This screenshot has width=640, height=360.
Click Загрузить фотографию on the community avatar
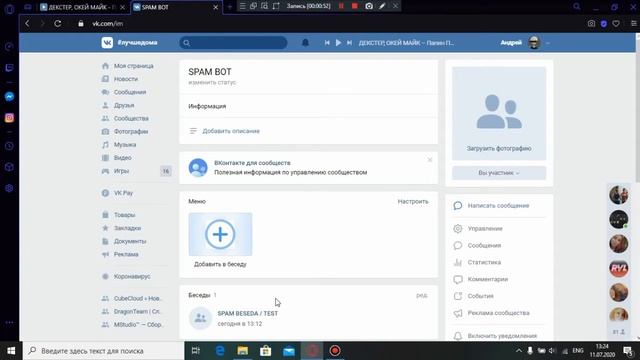(499, 149)
